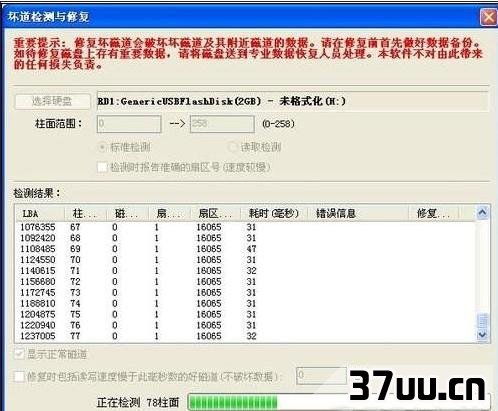The image size is (498, 411).
Task: Select the row with LBA 1108485
Action: [246, 249]
